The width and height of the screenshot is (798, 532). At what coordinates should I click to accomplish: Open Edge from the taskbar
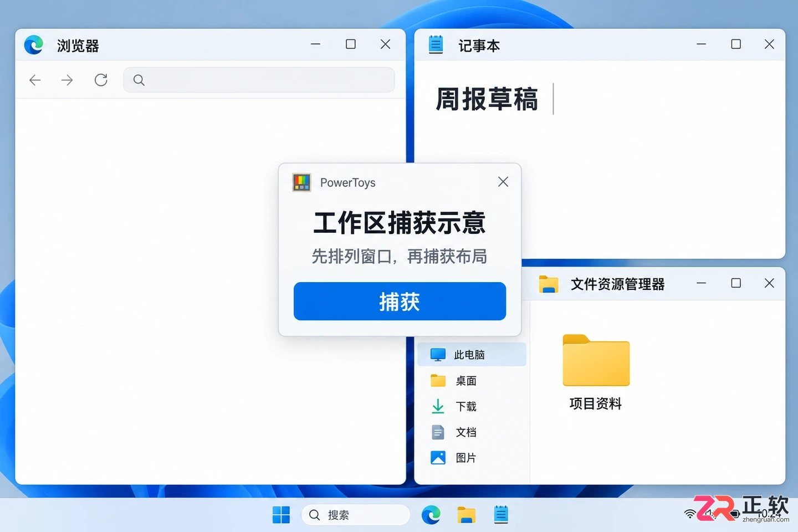tap(431, 515)
